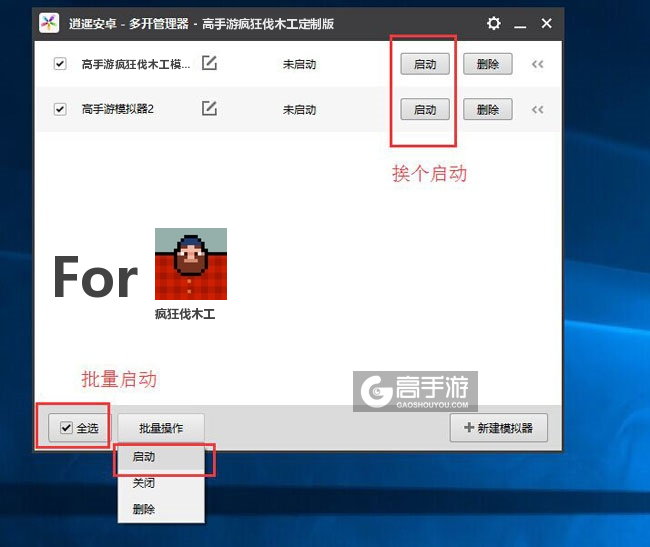The height and width of the screenshot is (547, 650).
Task: Uncheck the 高手游疯狂伐木工模 emulator checkbox
Action: click(60, 64)
